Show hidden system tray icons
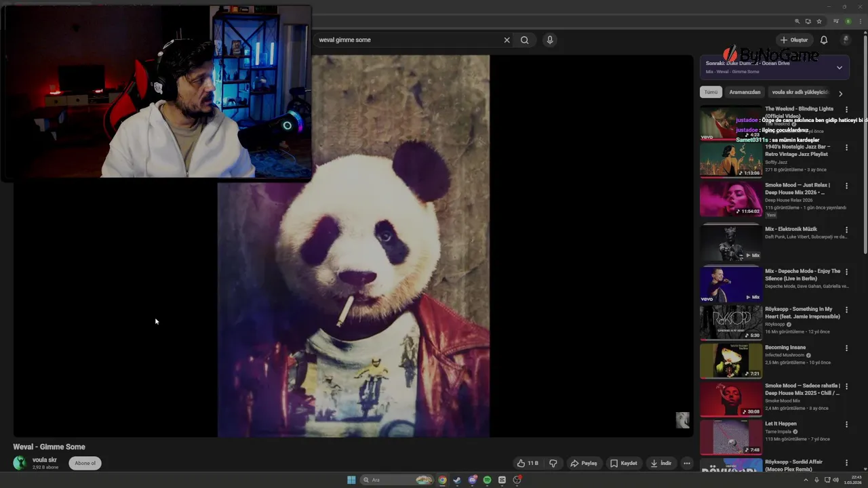This screenshot has height=488, width=868. coord(806,481)
